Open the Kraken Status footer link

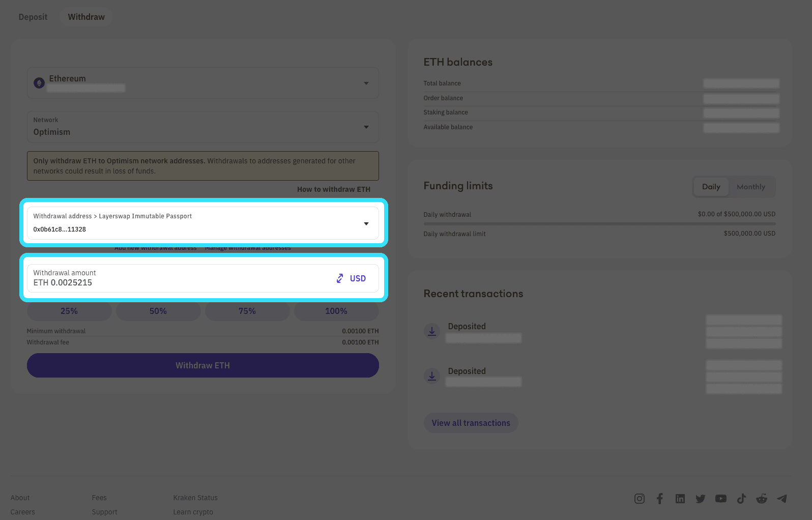click(195, 498)
